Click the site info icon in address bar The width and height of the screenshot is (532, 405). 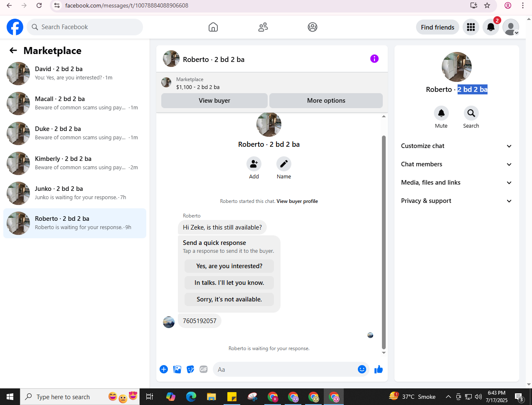(57, 5)
